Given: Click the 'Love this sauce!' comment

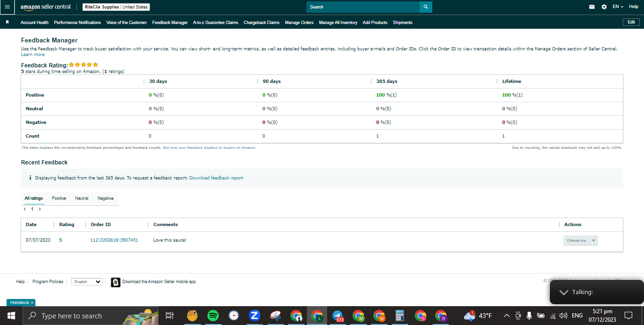Looking at the screenshot, I should pos(170,240).
